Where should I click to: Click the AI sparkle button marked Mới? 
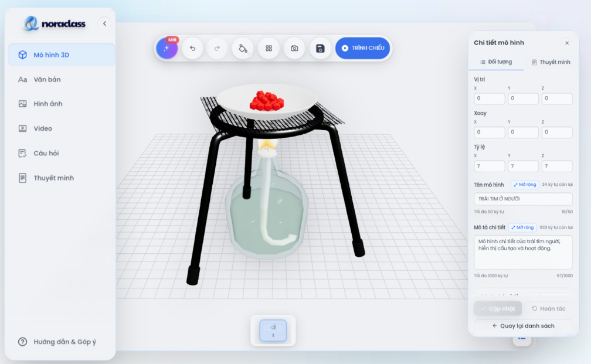click(x=167, y=48)
